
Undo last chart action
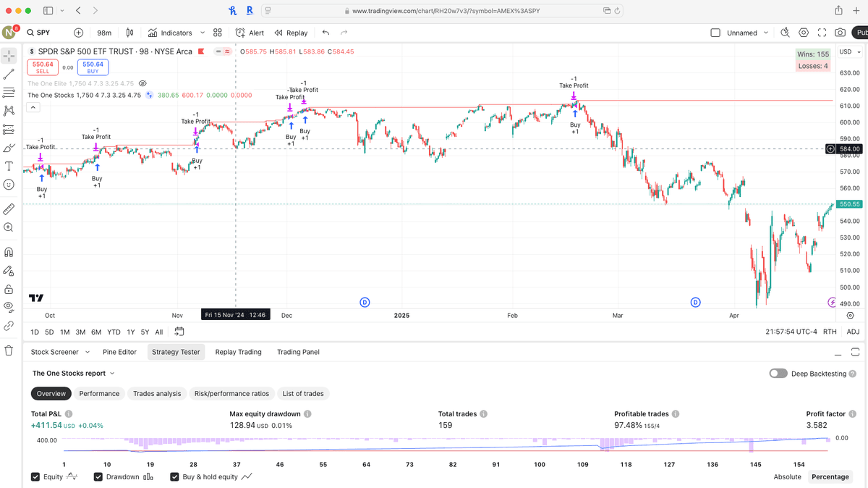[x=325, y=33]
